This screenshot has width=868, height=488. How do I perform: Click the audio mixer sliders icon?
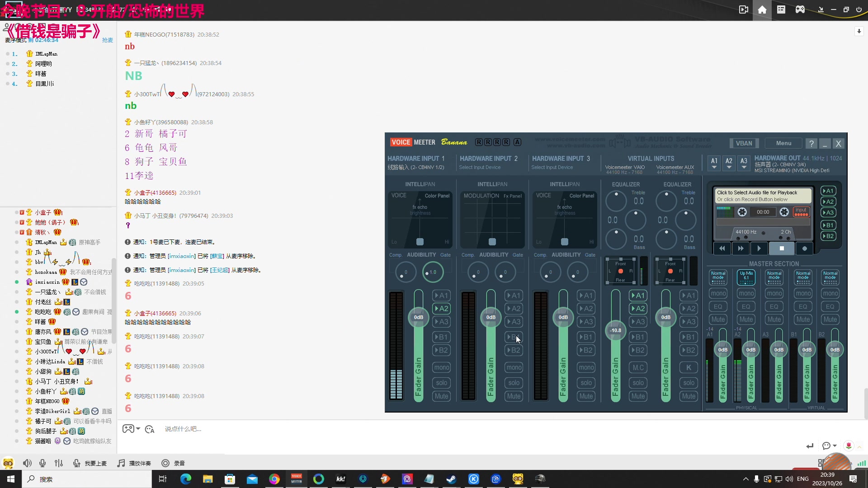coord(59,463)
